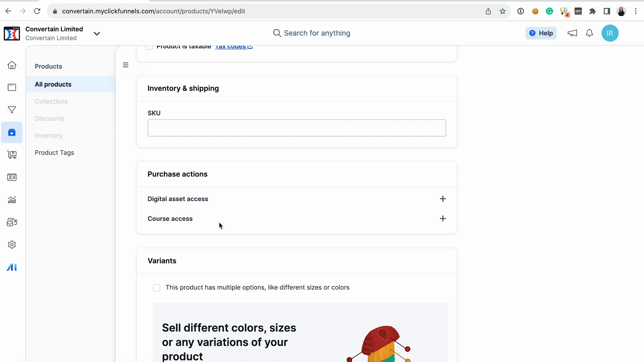Expand Course access section

coord(443,218)
